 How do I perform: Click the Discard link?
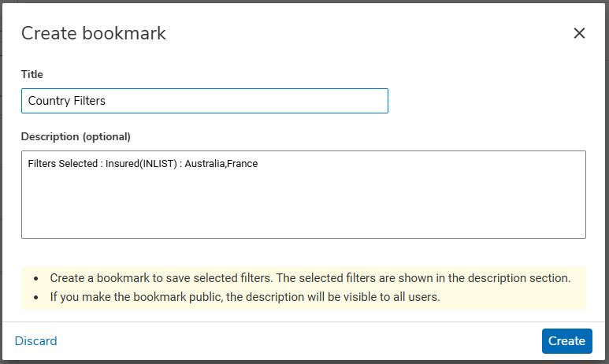pyautogui.click(x=36, y=341)
